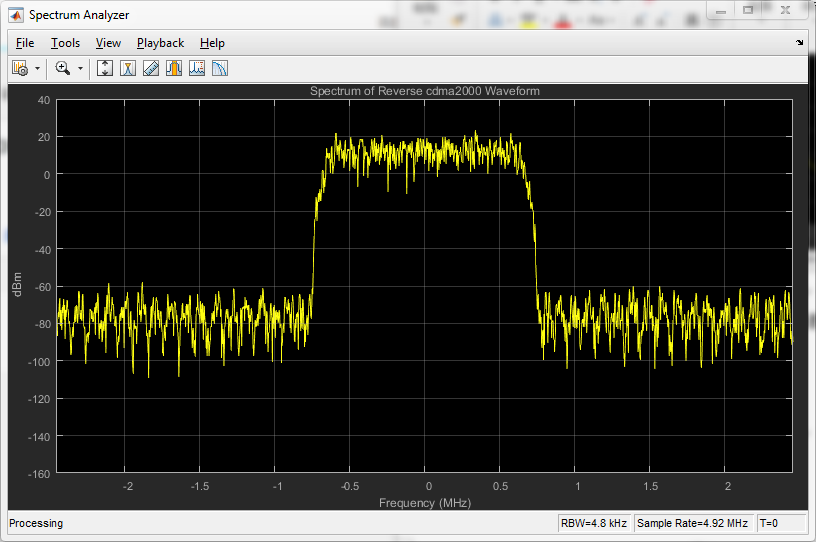Click the Sample Rate status field
The height and width of the screenshot is (542, 816).
click(x=692, y=523)
